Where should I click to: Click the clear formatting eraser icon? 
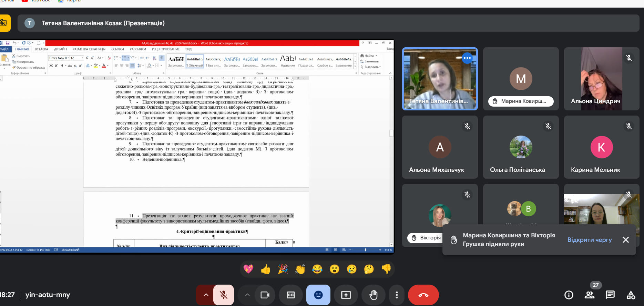(x=109, y=58)
